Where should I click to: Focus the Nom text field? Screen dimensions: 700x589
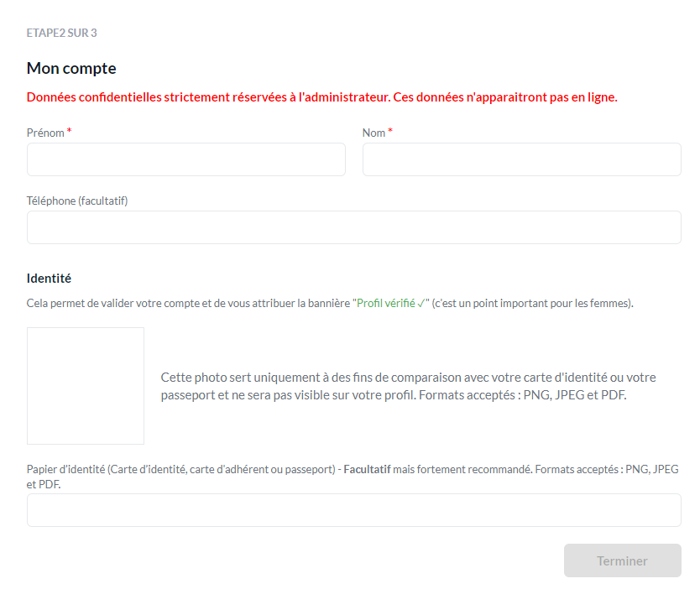(522, 159)
